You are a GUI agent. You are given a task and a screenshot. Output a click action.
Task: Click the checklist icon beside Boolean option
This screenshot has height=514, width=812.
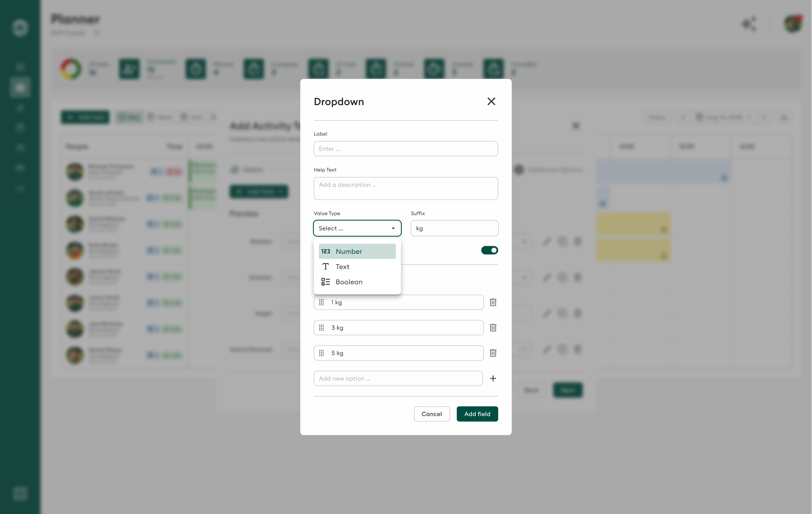coord(326,282)
